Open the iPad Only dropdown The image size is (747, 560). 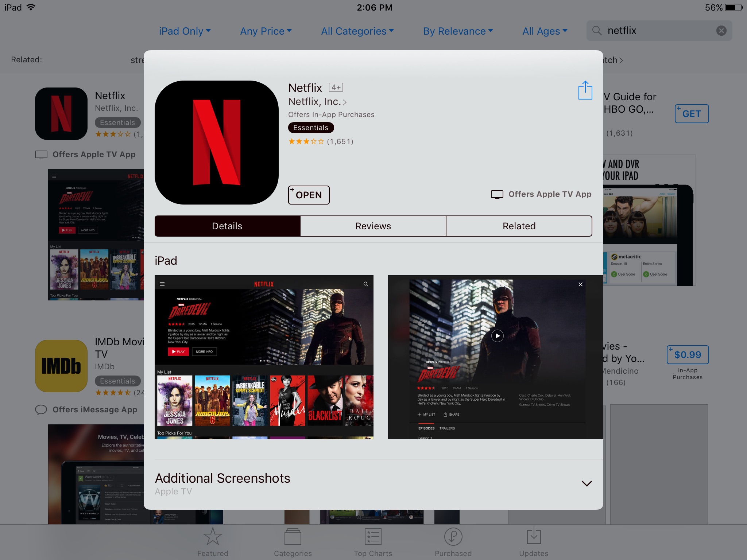tap(185, 31)
